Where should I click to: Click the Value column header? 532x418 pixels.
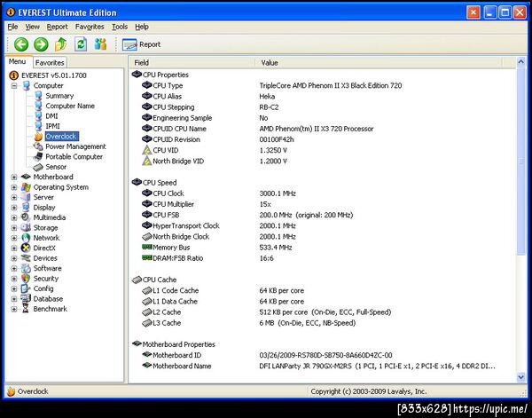pos(379,62)
